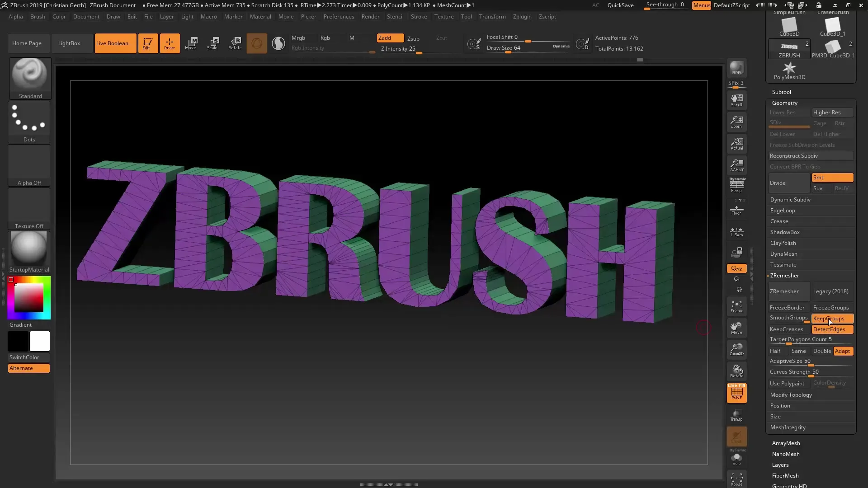This screenshot has height=488, width=868.
Task: Select the PolyMesh3D star tool
Action: tap(789, 71)
